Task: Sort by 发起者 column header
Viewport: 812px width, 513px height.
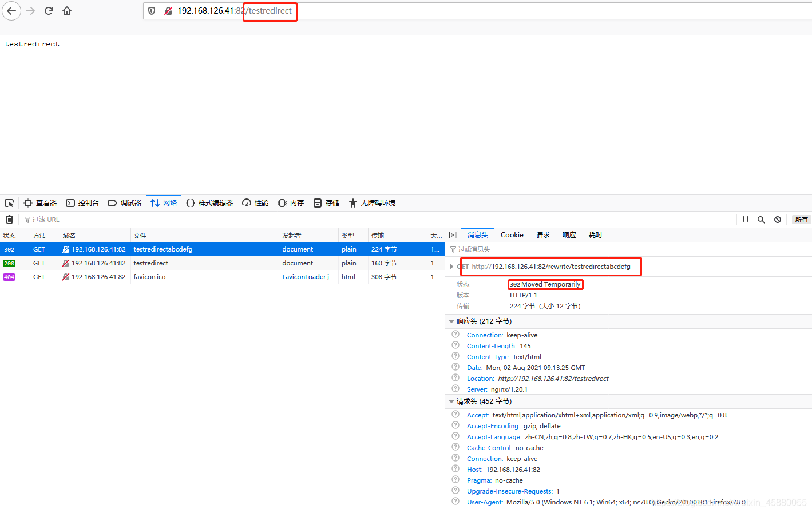Action: (x=308, y=236)
